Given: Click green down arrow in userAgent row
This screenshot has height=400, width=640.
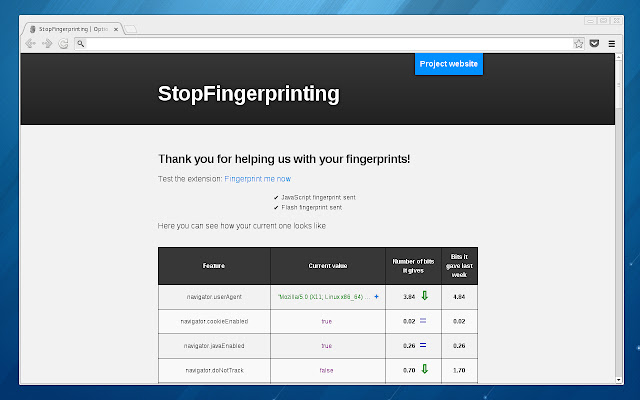Looking at the screenshot, I should coord(424,296).
